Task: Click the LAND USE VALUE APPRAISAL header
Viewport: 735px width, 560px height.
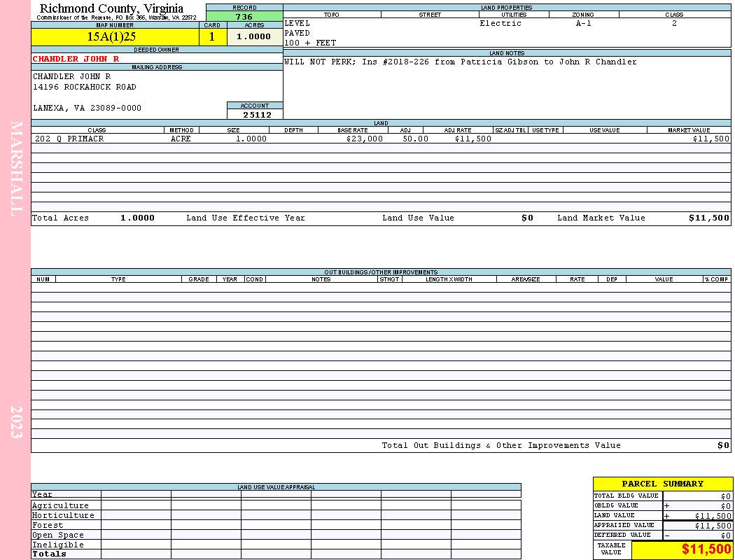Action: [x=276, y=487]
